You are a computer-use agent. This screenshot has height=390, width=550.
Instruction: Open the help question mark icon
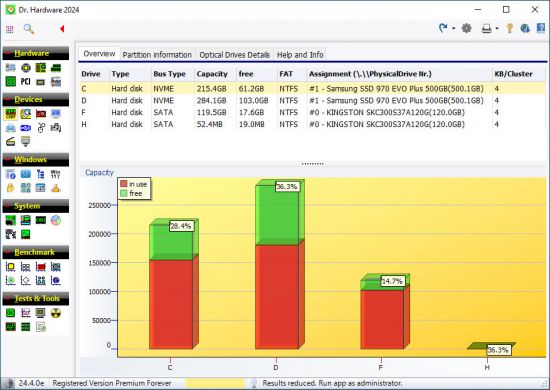[541, 28]
